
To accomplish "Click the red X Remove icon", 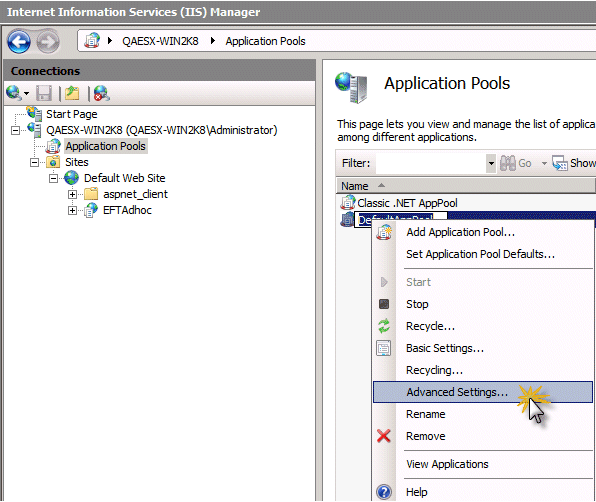I will coord(384,436).
